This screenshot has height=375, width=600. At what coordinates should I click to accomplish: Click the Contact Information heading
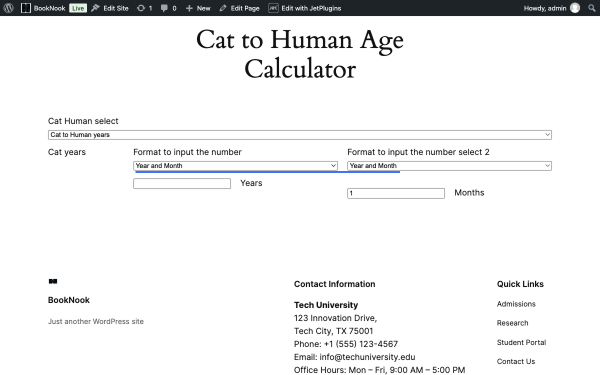(334, 284)
